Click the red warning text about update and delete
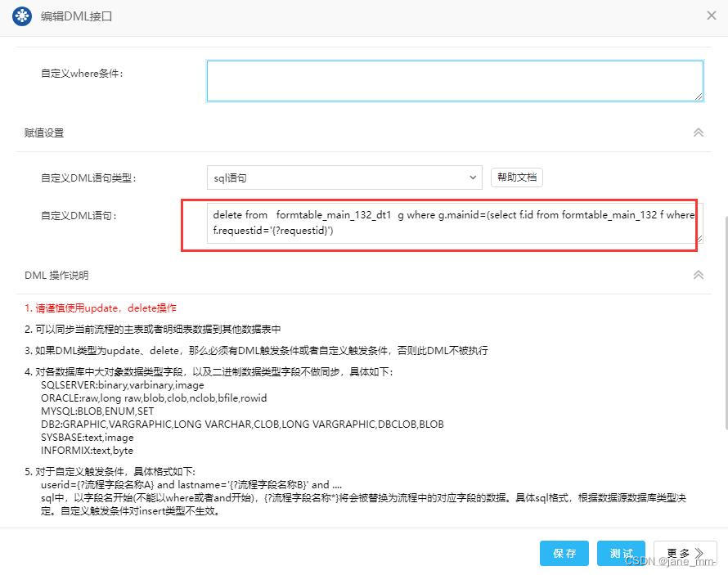This screenshot has width=728, height=575. tap(100, 308)
